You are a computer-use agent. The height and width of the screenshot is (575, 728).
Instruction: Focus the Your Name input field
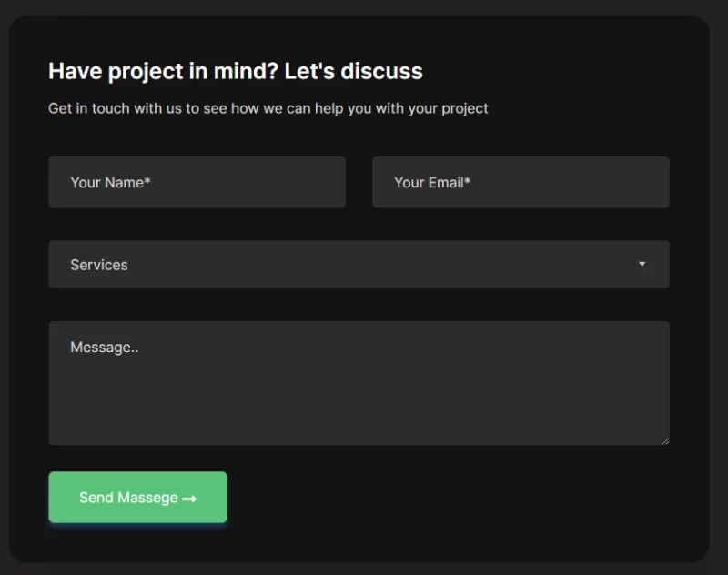tap(197, 182)
